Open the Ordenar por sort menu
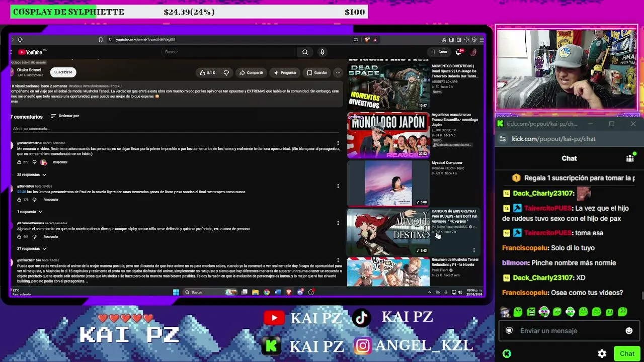Image resolution: width=644 pixels, height=362 pixels. [65, 116]
